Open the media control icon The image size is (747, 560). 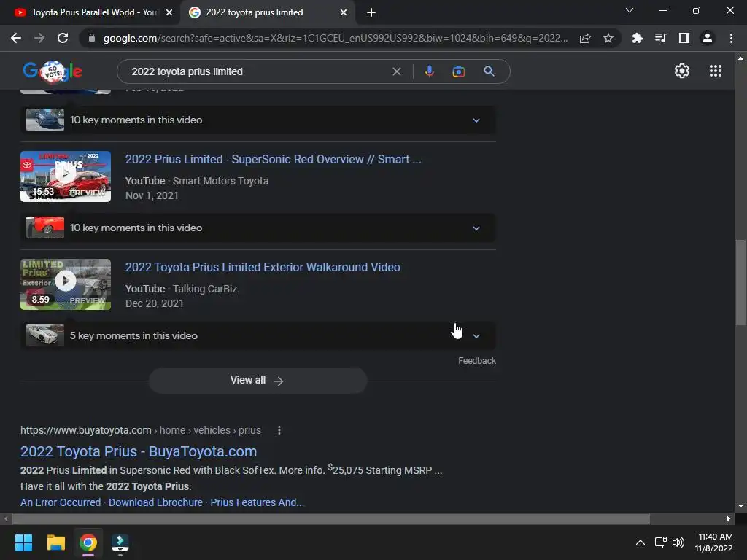coord(660,38)
